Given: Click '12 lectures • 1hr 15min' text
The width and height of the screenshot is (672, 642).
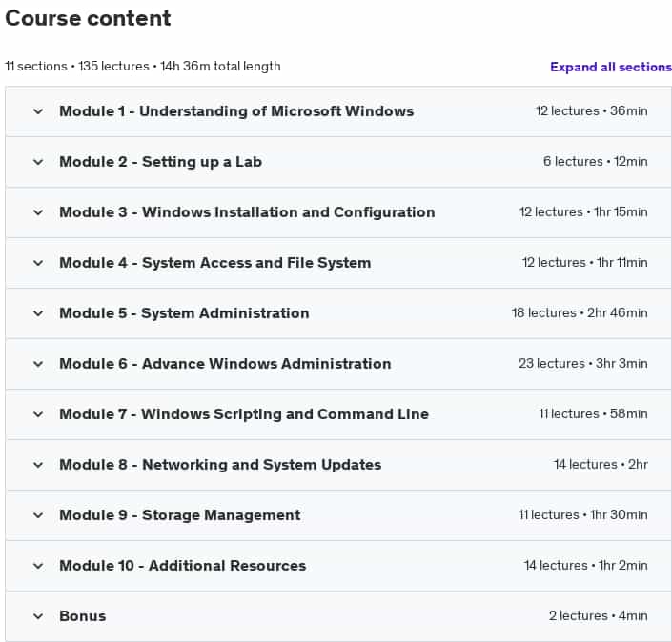Looking at the screenshot, I should pos(583,212).
